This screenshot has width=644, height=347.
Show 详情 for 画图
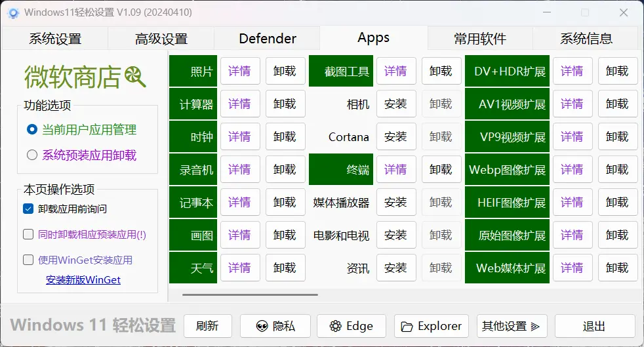point(240,235)
